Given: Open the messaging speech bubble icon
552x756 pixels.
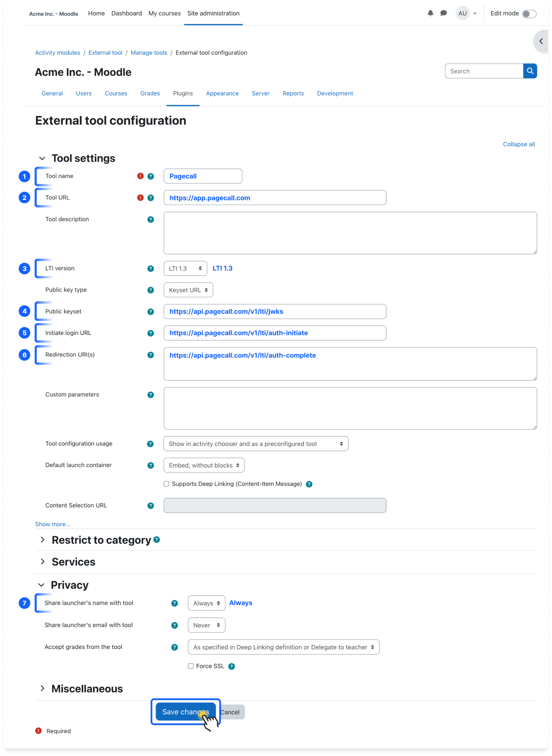Looking at the screenshot, I should pyautogui.click(x=444, y=13).
